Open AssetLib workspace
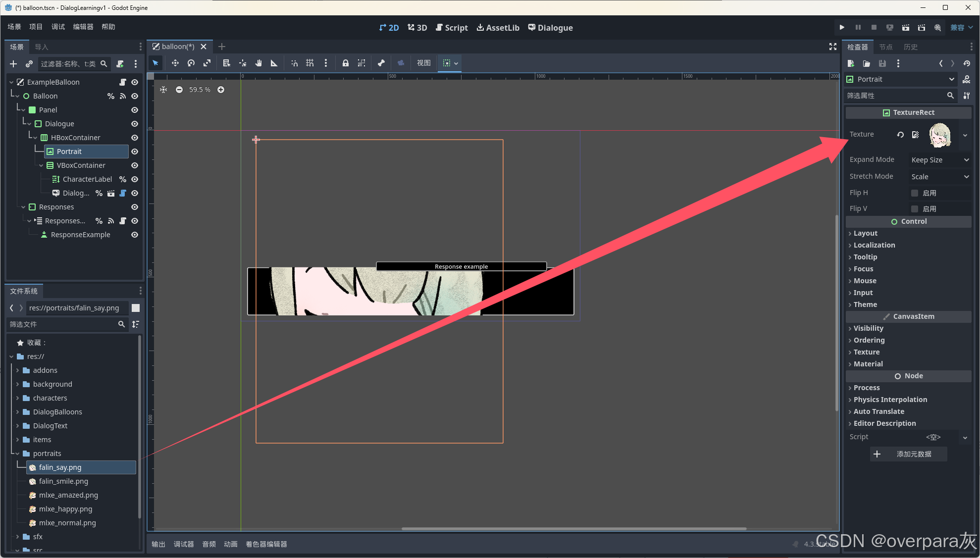 [498, 28]
